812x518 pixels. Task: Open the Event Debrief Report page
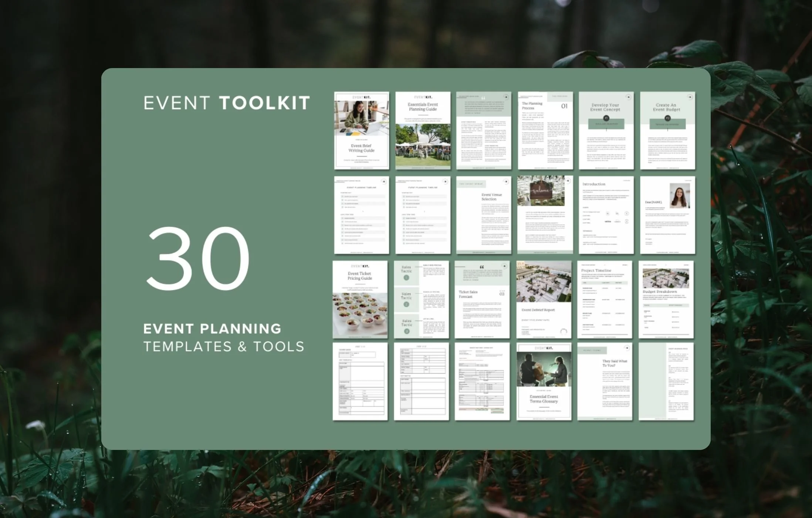(544, 299)
